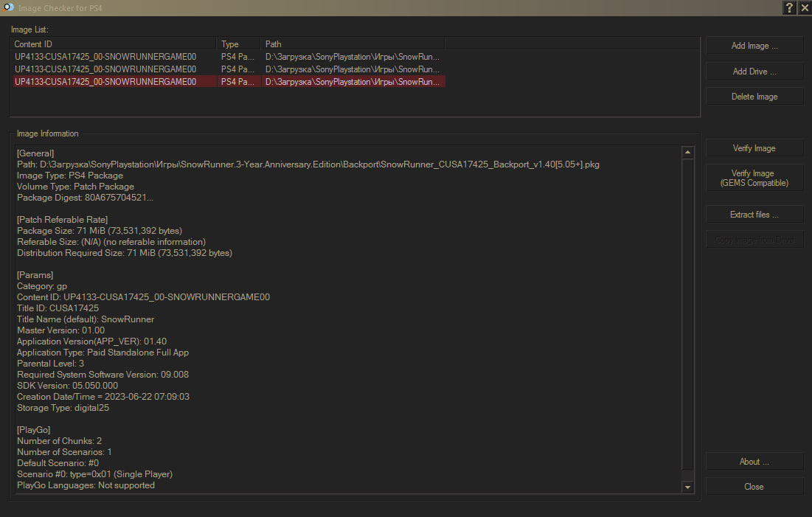Select the second SNOWRUNNERGAME00 row in image list
The width and height of the screenshot is (812, 517).
click(x=228, y=69)
